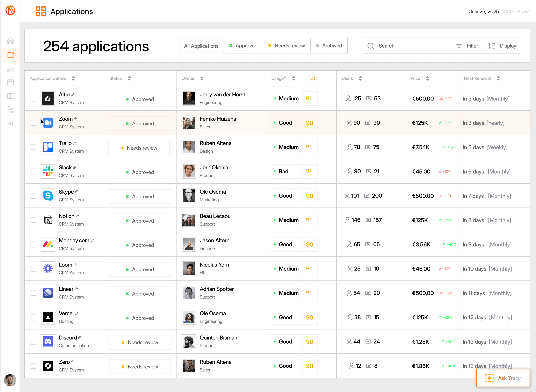Expand sidebar with the arrow collapse icon
This screenshot has width=536, height=392.
pos(10,123)
